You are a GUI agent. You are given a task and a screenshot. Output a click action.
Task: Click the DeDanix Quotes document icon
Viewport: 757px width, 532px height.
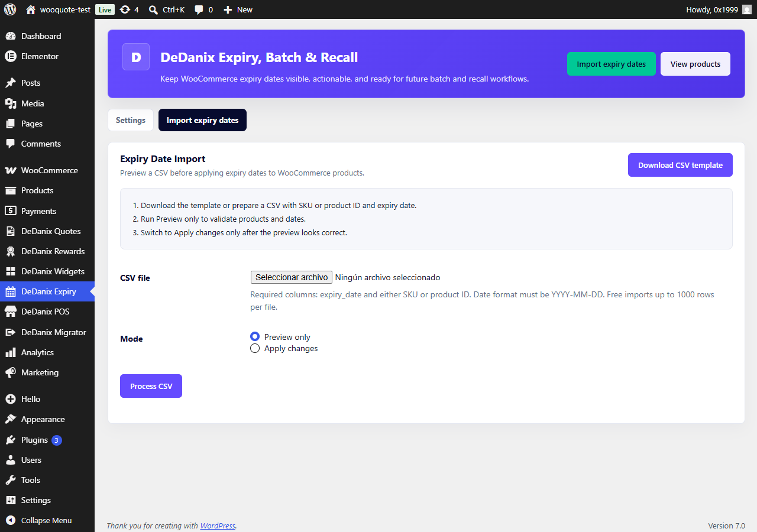(11, 231)
